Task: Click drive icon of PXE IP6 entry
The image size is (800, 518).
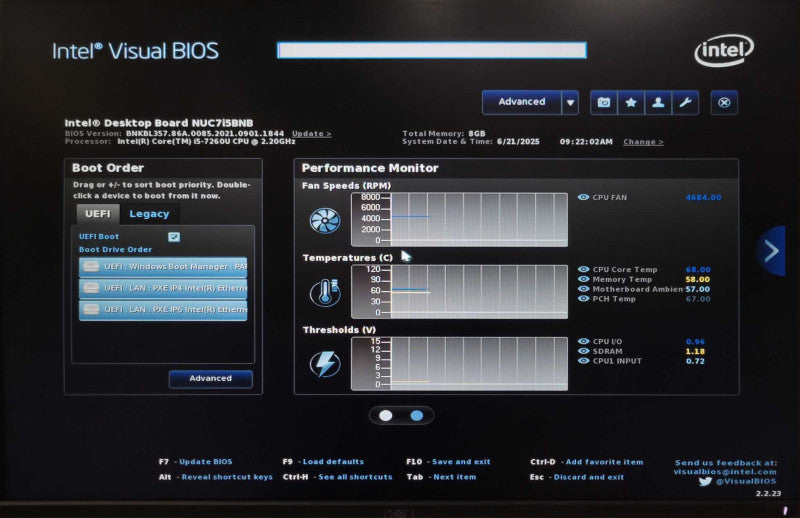Action: pyautogui.click(x=91, y=309)
